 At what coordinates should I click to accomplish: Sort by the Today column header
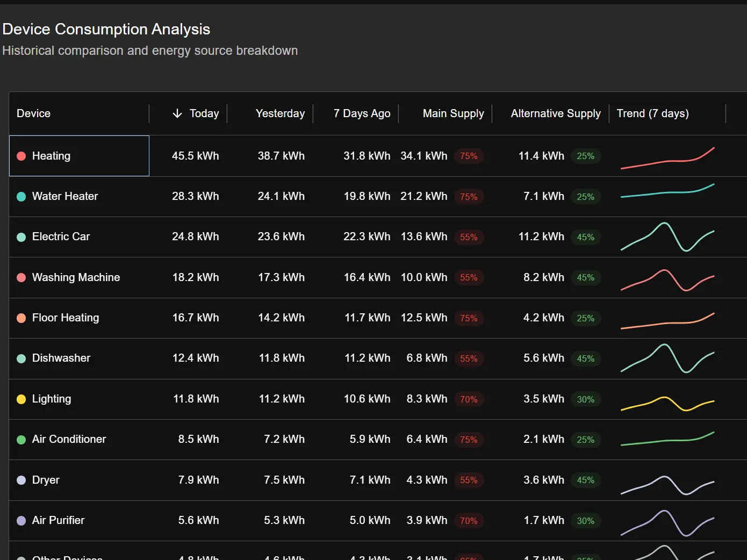pos(204,113)
